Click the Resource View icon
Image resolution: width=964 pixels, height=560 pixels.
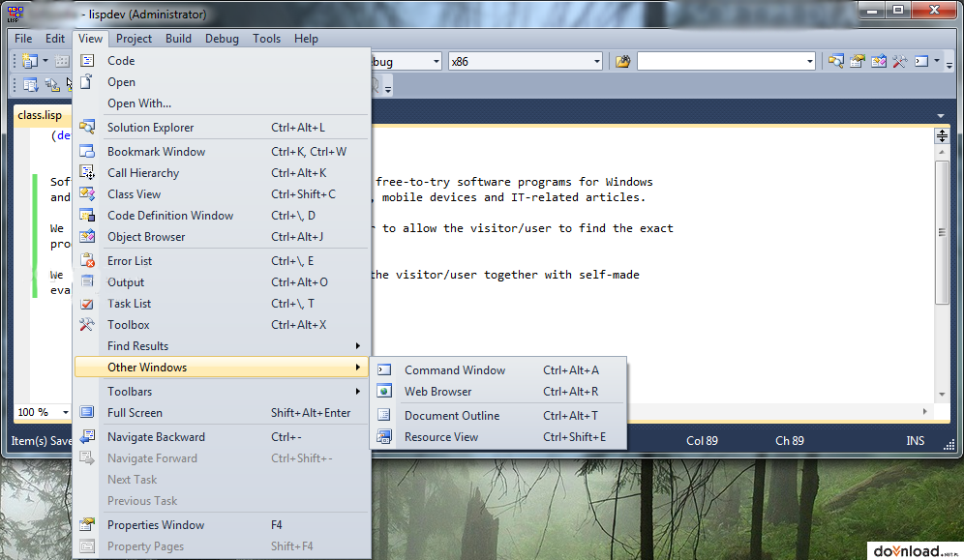tap(384, 436)
